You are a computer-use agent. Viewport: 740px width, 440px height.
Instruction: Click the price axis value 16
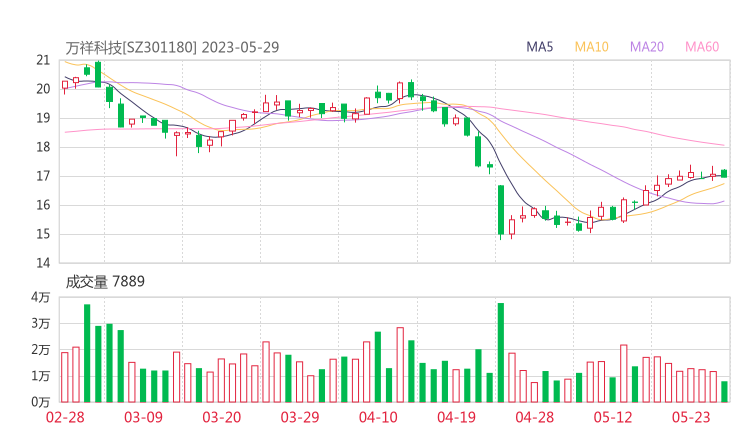(43, 205)
